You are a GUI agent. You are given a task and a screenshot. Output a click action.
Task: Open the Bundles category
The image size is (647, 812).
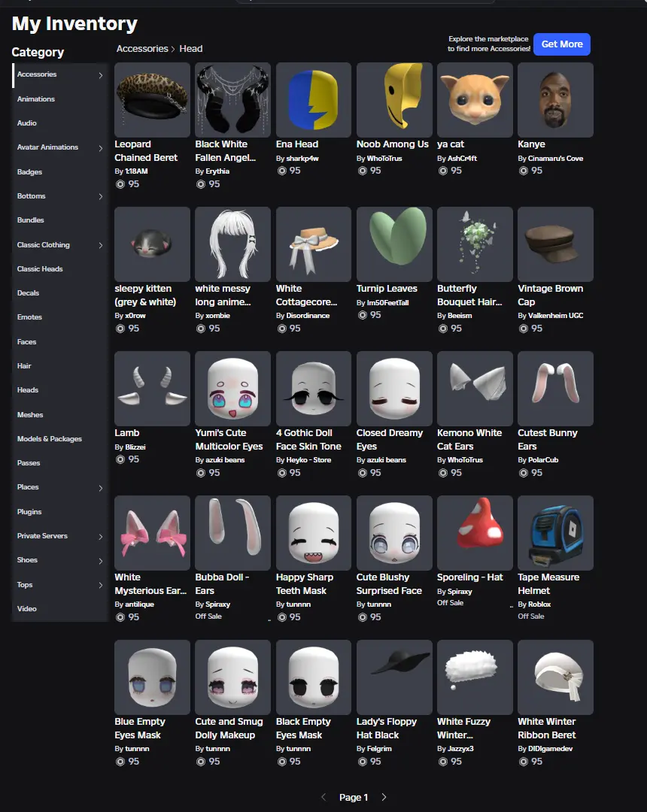31,220
